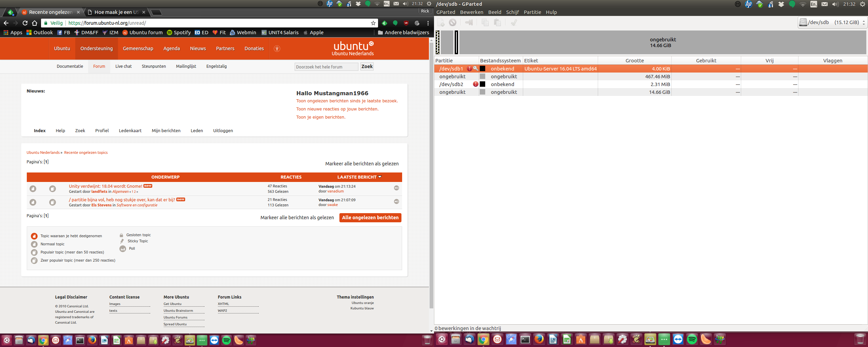Open the 'Unity verdwijnt: 18.04 wordt Gnome!' topic
Screen dimensions: 868x347
[105, 186]
